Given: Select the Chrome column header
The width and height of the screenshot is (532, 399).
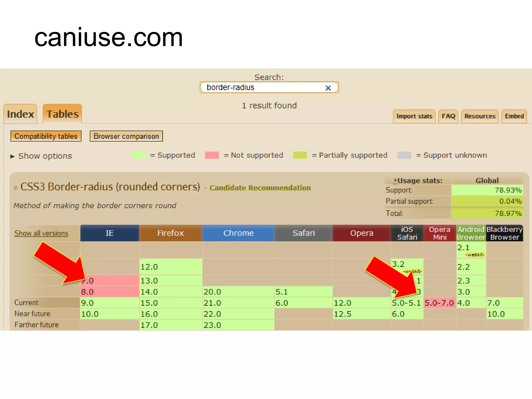Looking at the screenshot, I should pos(238,233).
